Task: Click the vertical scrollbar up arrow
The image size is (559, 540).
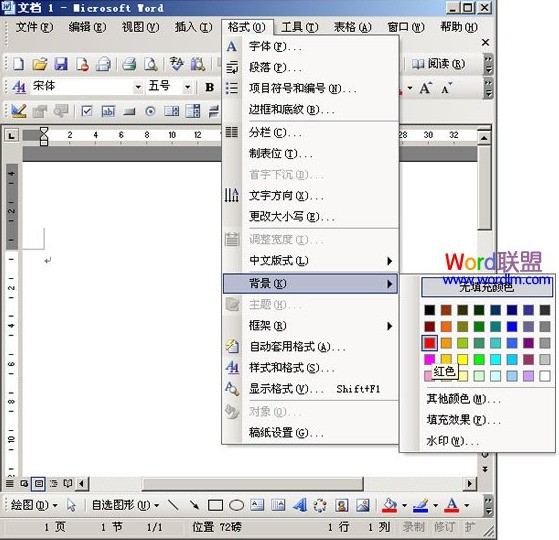Action: pos(484,138)
